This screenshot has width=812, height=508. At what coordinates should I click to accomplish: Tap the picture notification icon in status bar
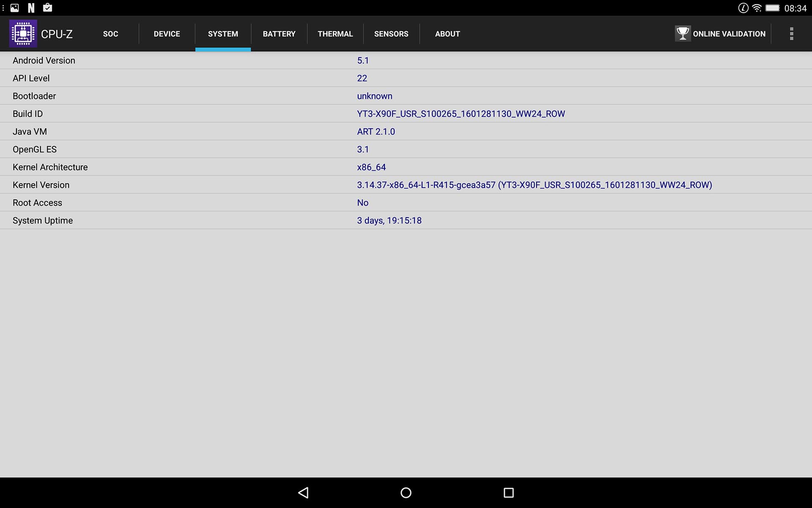pos(15,8)
